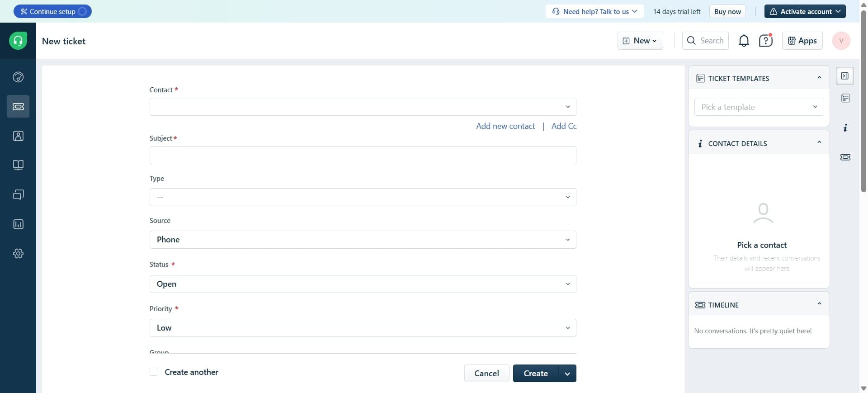Open the notifications bell
This screenshot has width=868, height=393.
tap(744, 41)
